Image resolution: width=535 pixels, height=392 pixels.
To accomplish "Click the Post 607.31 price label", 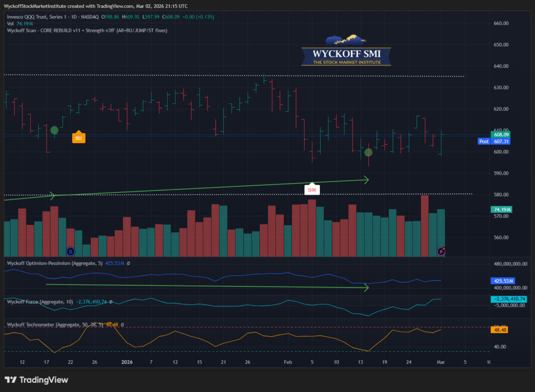I will pos(494,141).
